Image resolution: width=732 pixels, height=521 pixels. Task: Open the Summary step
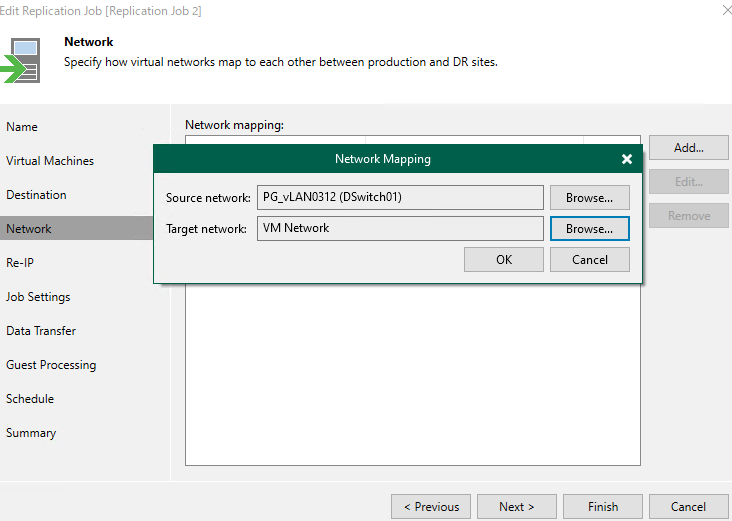click(31, 433)
